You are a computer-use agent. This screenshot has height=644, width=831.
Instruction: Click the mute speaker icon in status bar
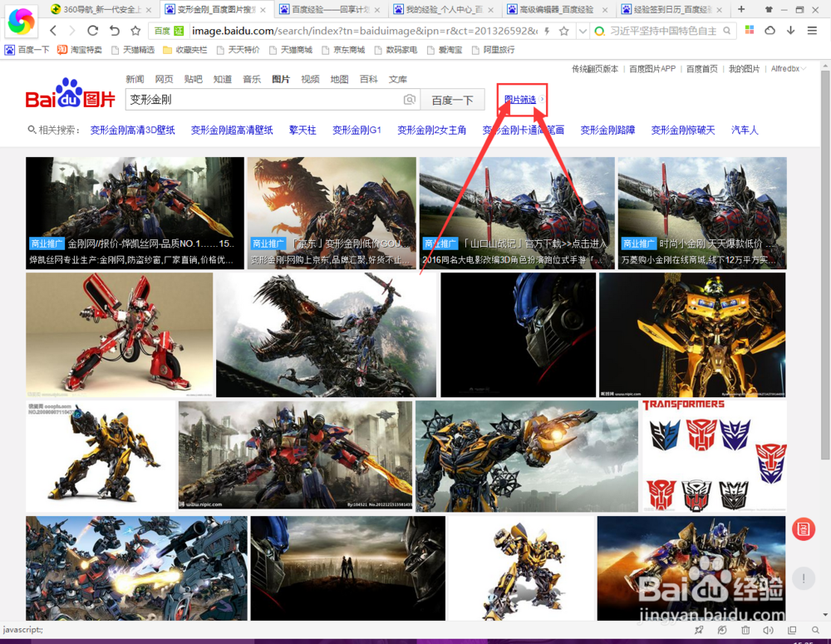pyautogui.click(x=769, y=630)
